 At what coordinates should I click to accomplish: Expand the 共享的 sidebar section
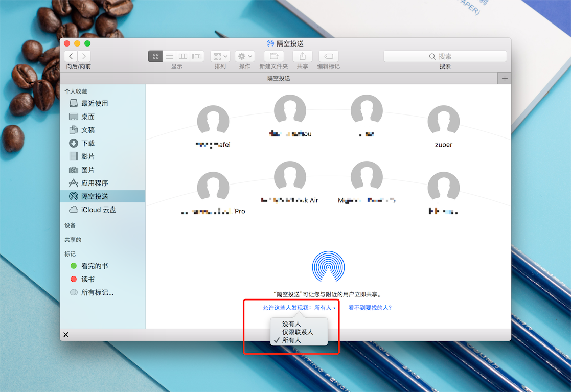click(x=73, y=240)
